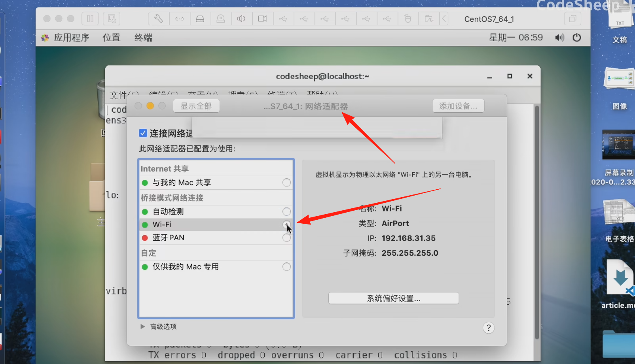This screenshot has width=635, height=364.
Task: Click the 添加设备... button
Action: (458, 106)
